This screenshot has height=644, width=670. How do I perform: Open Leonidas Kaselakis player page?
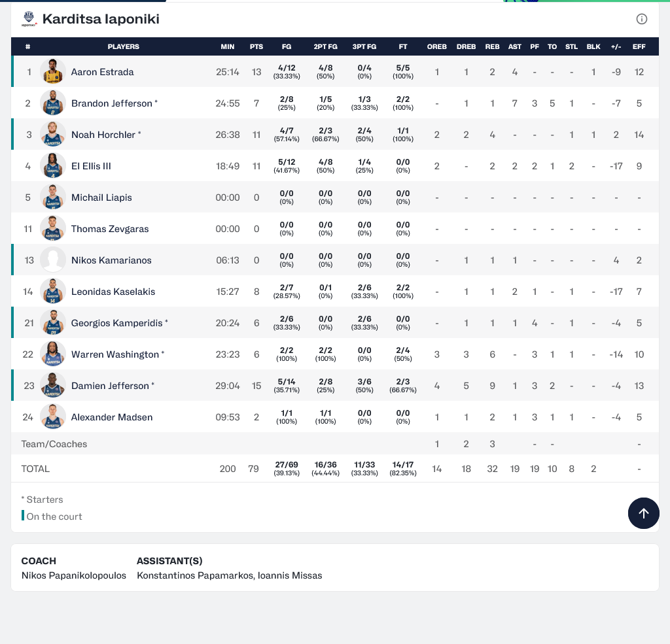(x=113, y=292)
